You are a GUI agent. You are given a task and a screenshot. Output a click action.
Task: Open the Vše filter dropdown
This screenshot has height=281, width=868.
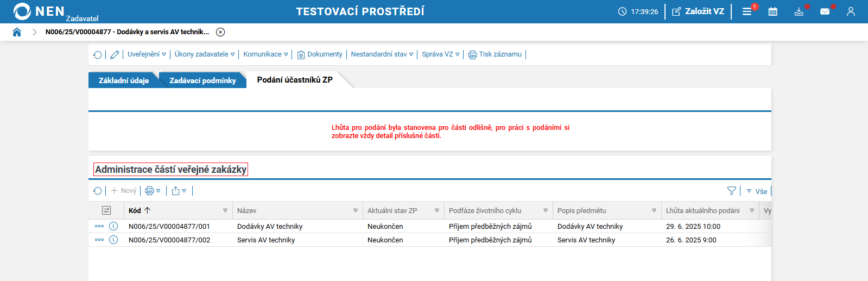point(757,191)
